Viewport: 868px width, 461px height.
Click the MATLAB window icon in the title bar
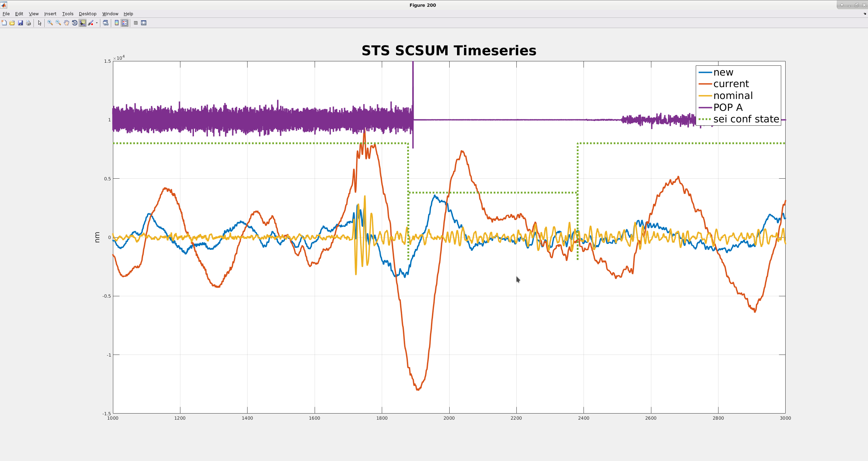(x=4, y=5)
